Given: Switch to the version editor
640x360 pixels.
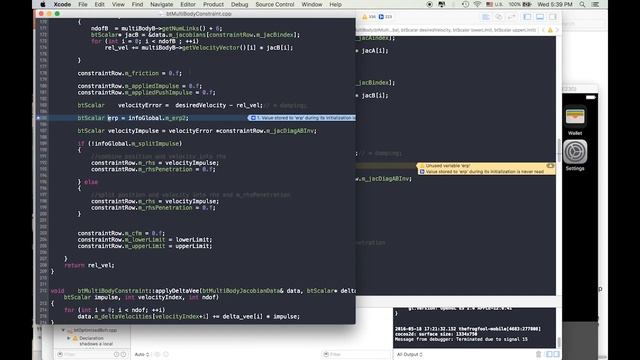Looking at the screenshot, I should click(x=511, y=17).
